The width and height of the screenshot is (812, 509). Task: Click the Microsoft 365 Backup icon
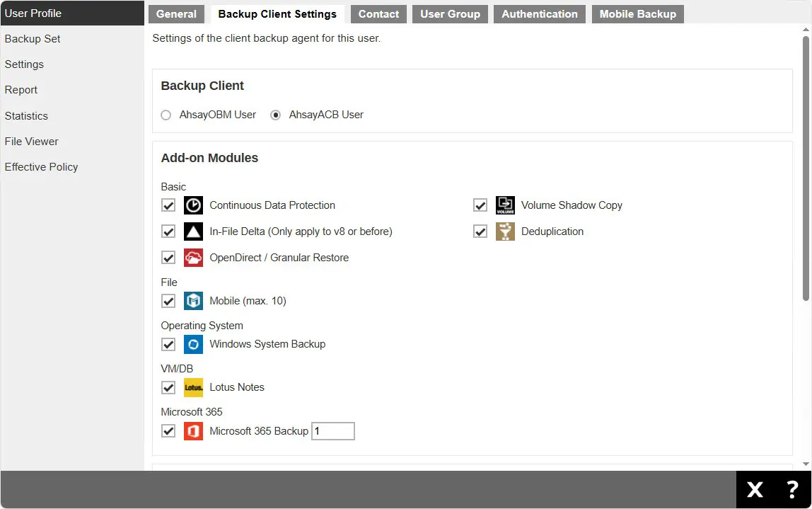[x=193, y=430]
